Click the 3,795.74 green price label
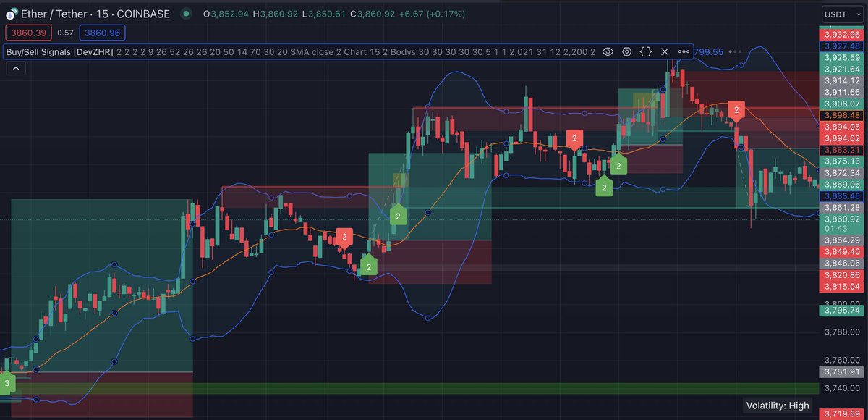868x420 pixels. pos(841,311)
